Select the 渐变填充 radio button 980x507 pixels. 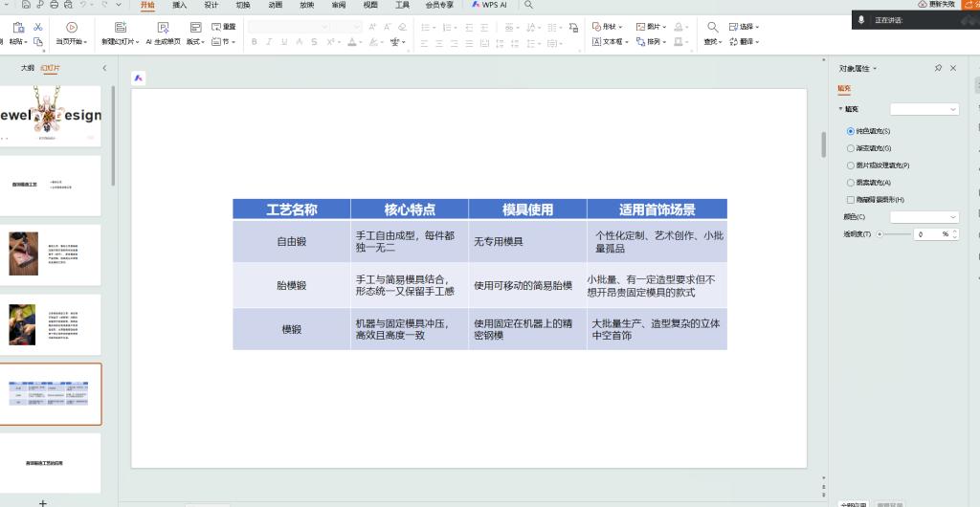pyautogui.click(x=851, y=148)
